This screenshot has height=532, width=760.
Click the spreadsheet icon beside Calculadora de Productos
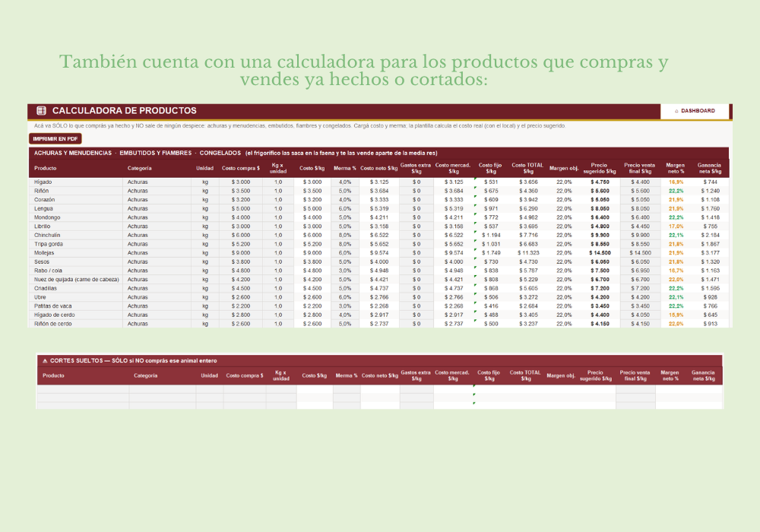(41, 110)
